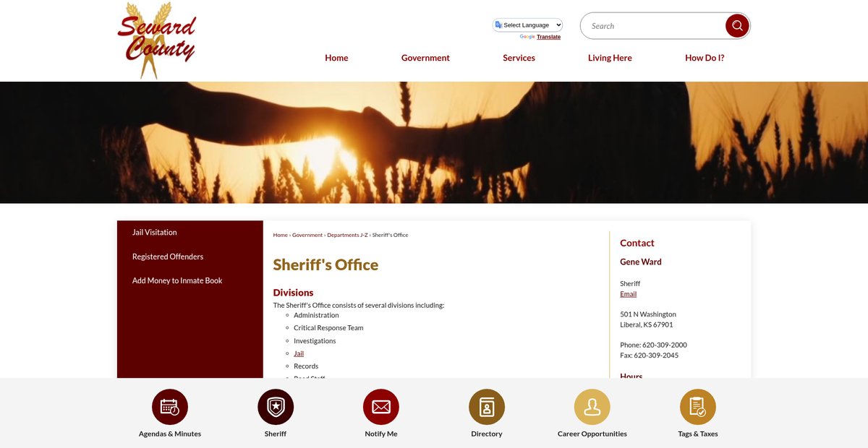Click the Fax: 620-309-2045 text

(649, 356)
